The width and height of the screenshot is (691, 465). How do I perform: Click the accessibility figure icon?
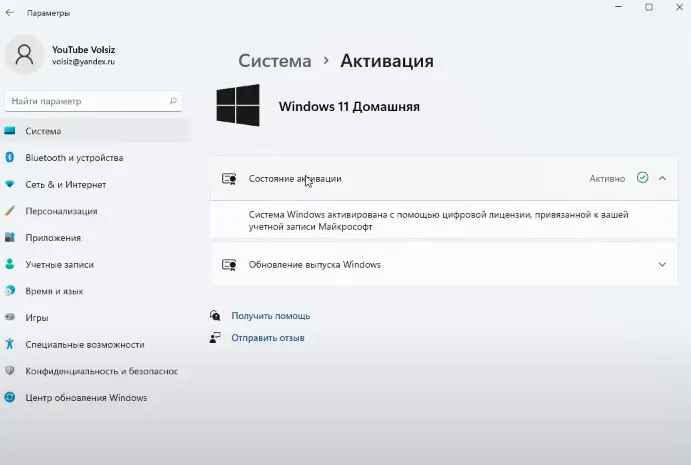pos(10,344)
